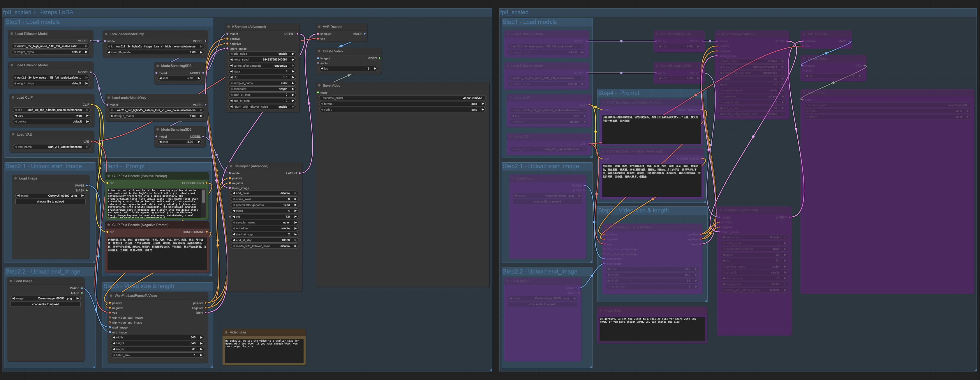Collapse the VAE Decode node via its title icon
This screenshot has height=380, width=980.
319,26
